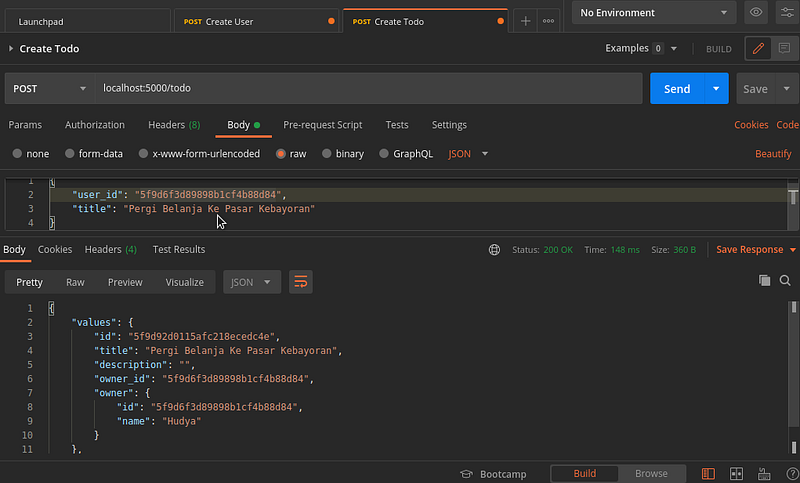Open the Authorization tab
This screenshot has height=483, width=800.
[x=94, y=124]
